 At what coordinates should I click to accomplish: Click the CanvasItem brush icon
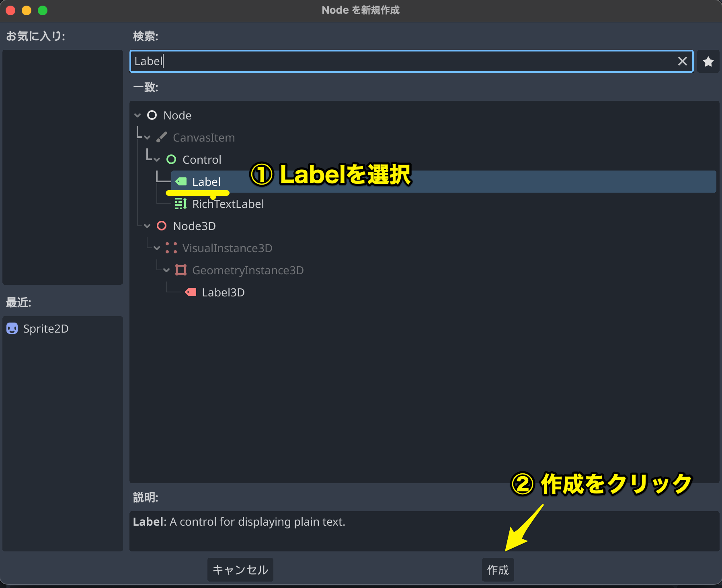162,137
